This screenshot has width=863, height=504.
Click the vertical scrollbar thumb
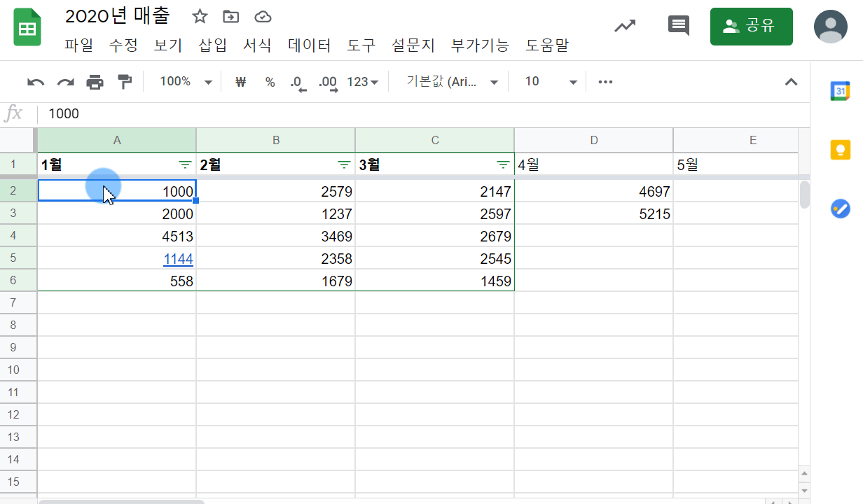805,195
